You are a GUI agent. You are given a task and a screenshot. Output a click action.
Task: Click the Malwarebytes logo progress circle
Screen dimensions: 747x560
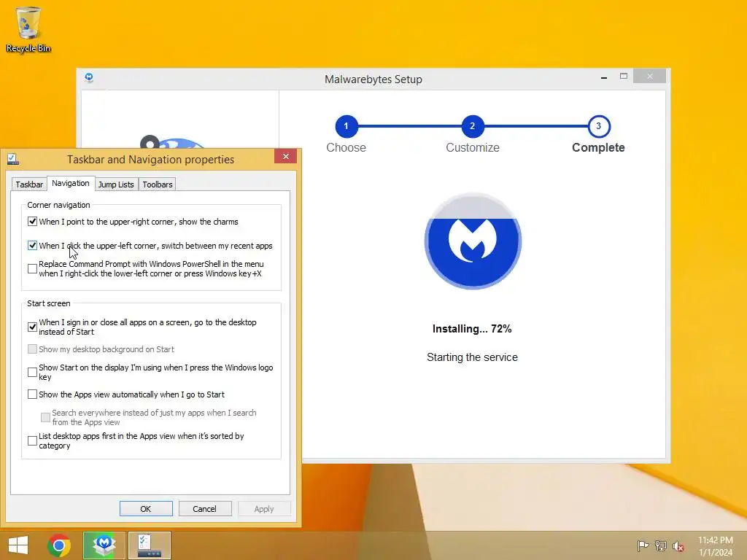click(473, 241)
